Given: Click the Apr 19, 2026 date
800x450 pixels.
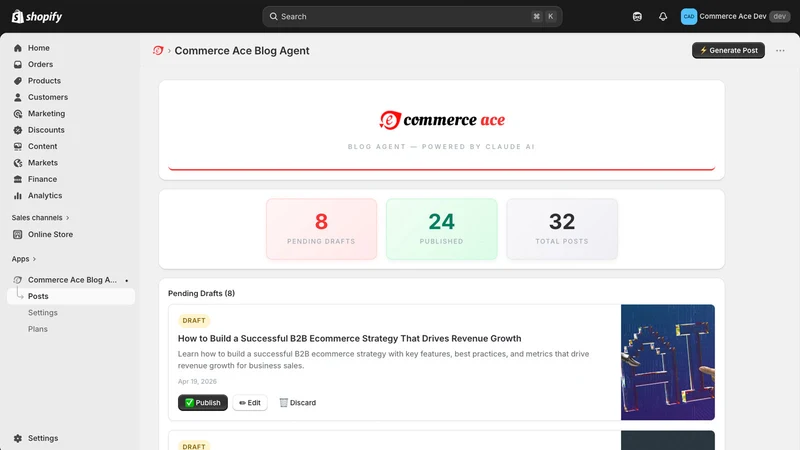Looking at the screenshot, I should pyautogui.click(x=197, y=381).
